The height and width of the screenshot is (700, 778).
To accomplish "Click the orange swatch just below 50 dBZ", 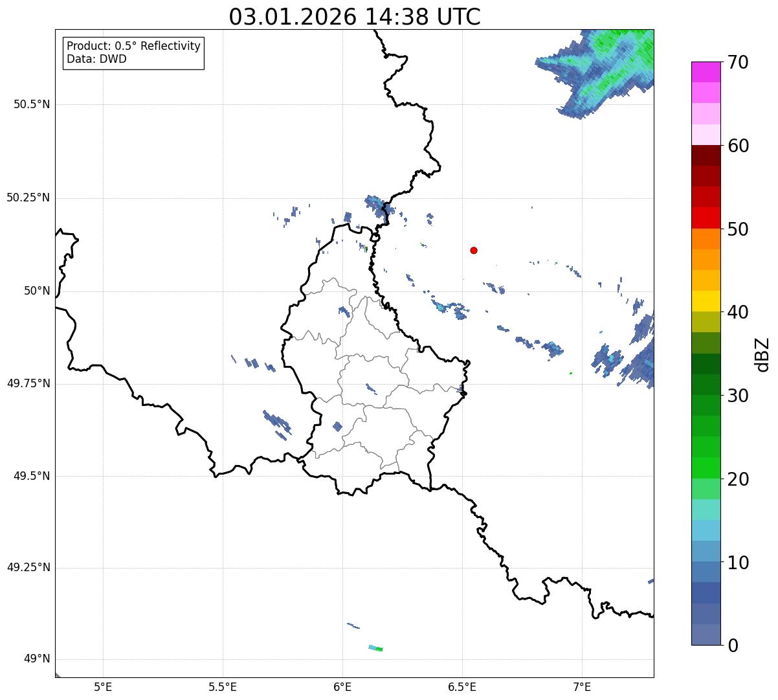I will pyautogui.click(x=706, y=239).
